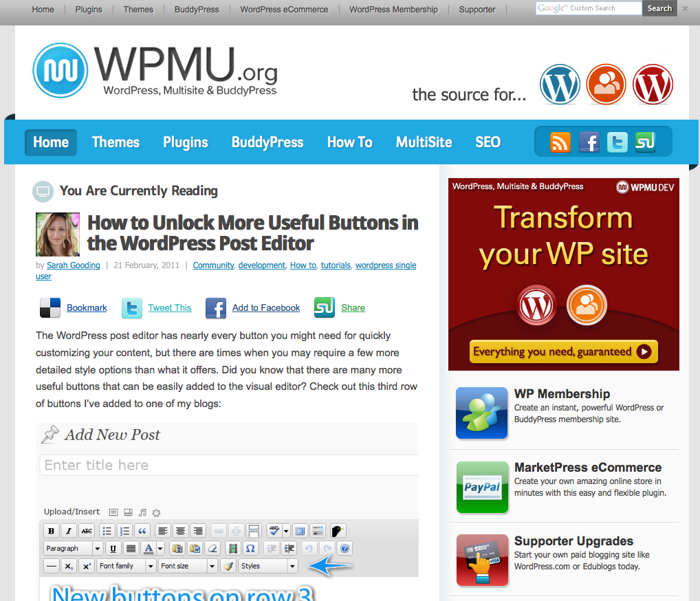Click the Add to Facebook icon

click(216, 307)
